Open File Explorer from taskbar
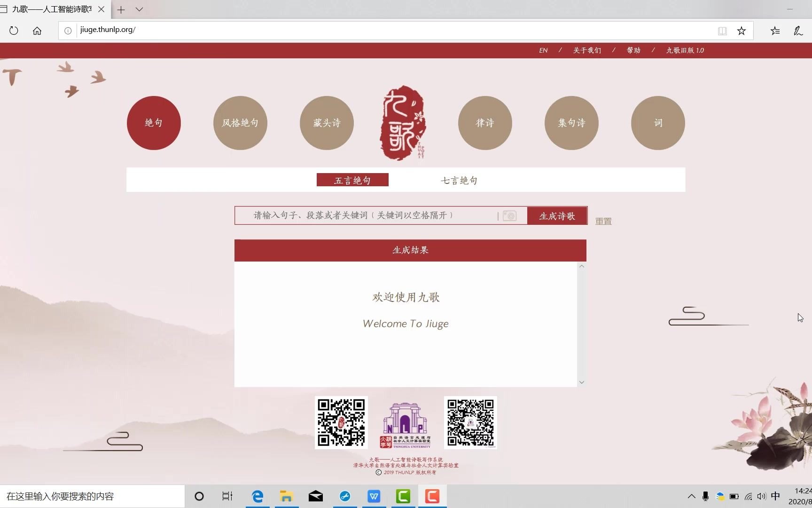 [286, 496]
